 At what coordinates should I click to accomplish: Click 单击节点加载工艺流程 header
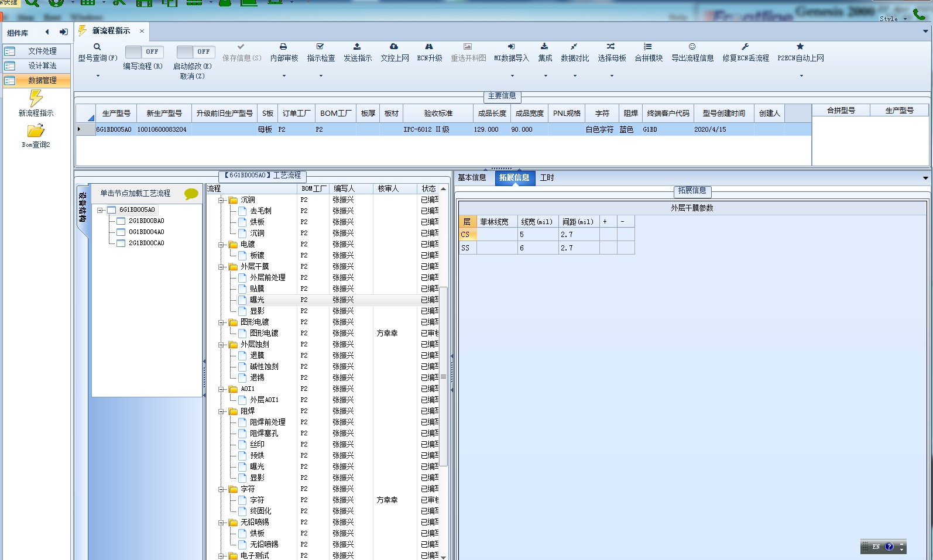click(135, 194)
